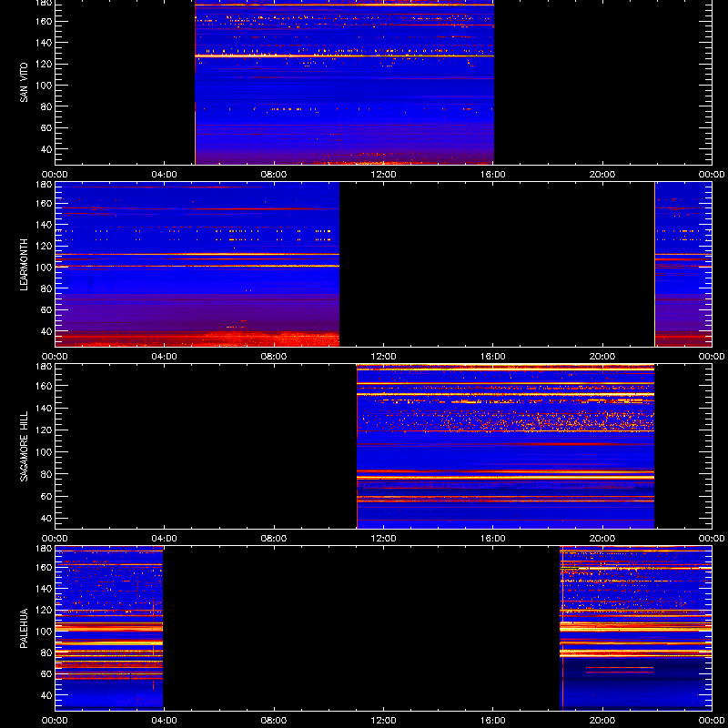Click 08:00 under the Palehua panel
The image size is (728, 728).
[x=274, y=721]
